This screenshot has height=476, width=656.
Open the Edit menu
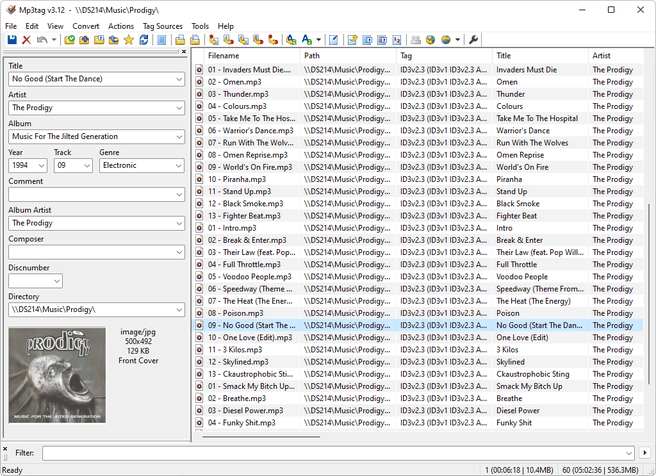(32, 26)
